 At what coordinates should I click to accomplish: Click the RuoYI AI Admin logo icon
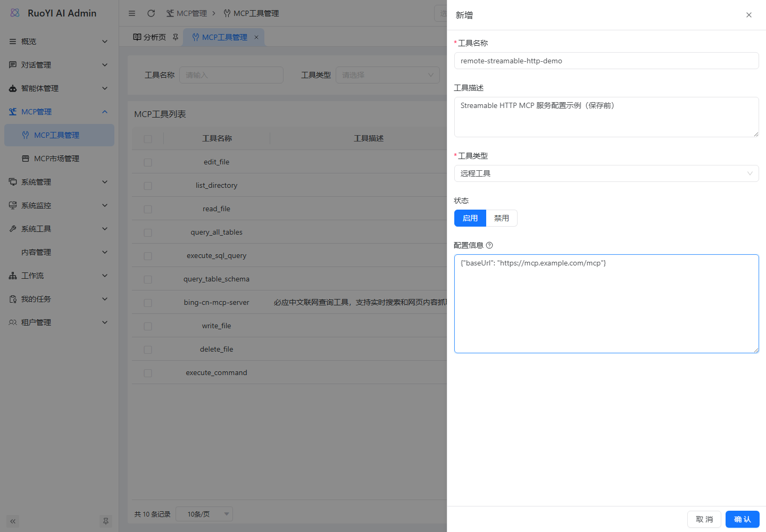15,13
